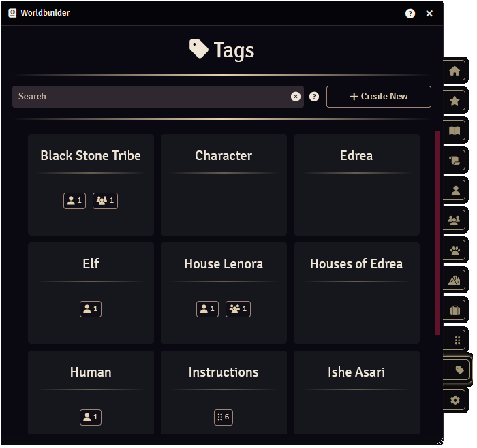This screenshot has height=448, width=477.
Task: Open the grid dots sidebar tab
Action: (x=457, y=340)
